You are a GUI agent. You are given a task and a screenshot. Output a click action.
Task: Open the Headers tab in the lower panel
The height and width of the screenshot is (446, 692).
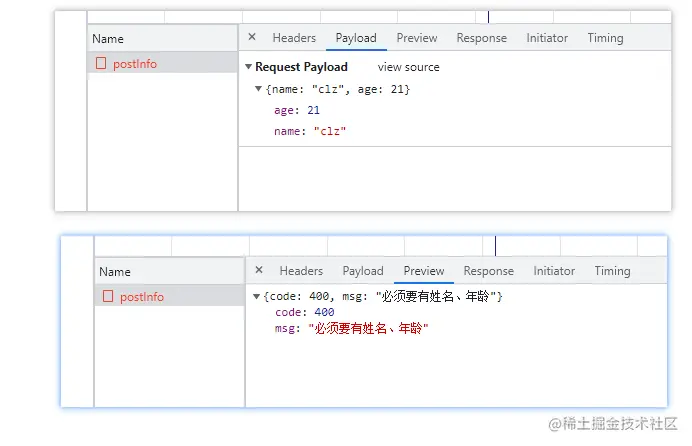301,271
